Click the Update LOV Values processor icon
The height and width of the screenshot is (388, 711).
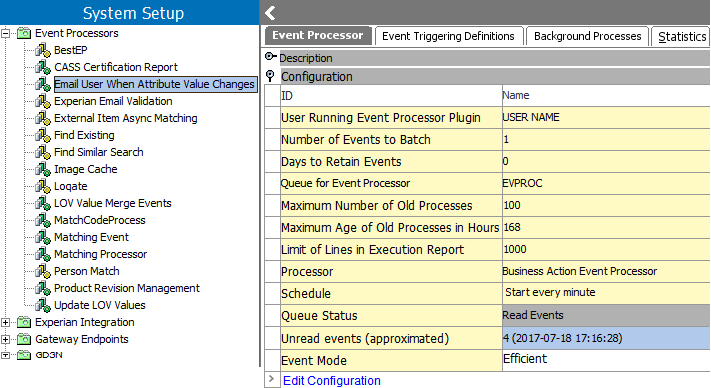coord(43,305)
